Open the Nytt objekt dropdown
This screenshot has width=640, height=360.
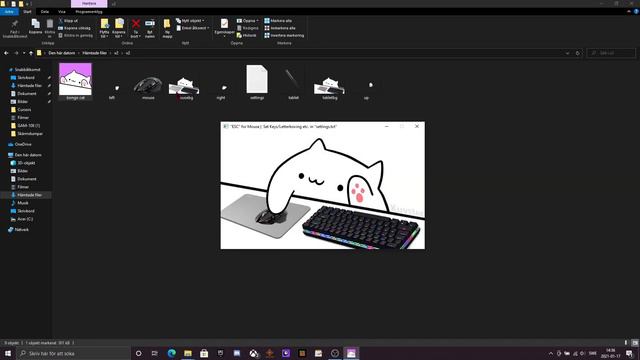click(x=190, y=20)
